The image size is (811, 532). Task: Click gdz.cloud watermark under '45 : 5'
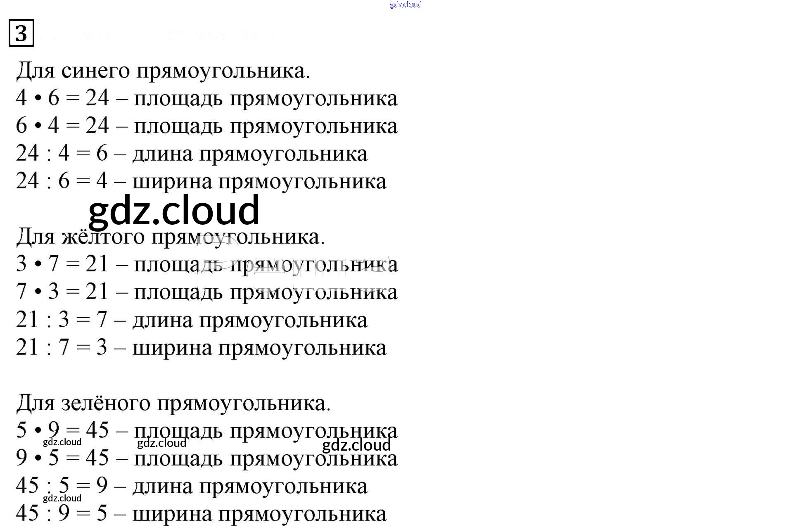(x=62, y=498)
